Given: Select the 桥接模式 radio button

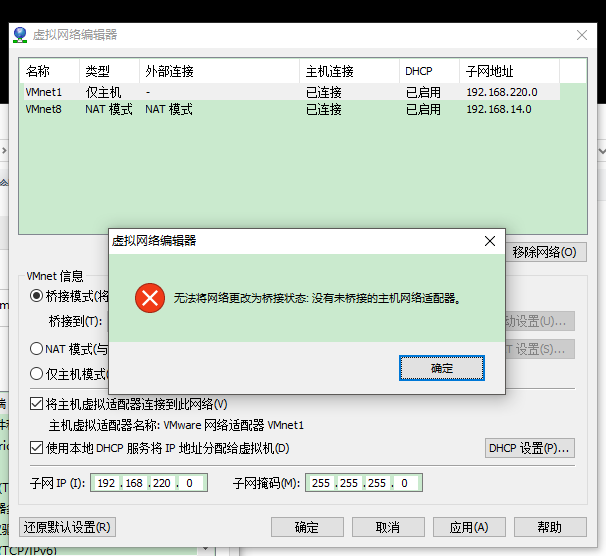Looking at the screenshot, I should tap(36, 296).
